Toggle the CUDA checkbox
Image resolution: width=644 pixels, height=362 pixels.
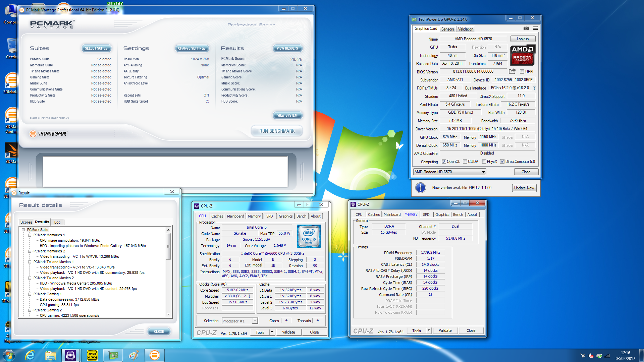(465, 162)
